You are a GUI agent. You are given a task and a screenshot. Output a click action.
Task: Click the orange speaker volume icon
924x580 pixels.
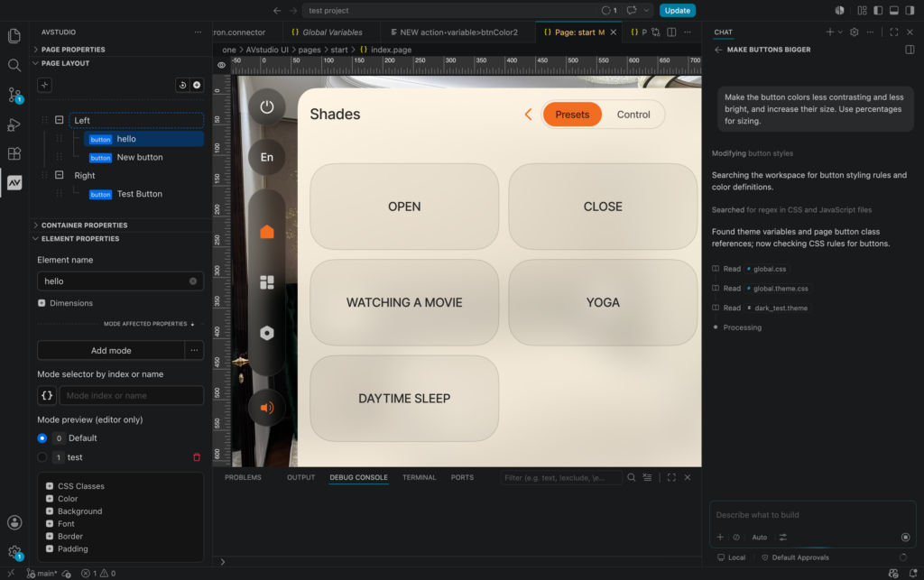click(x=267, y=408)
